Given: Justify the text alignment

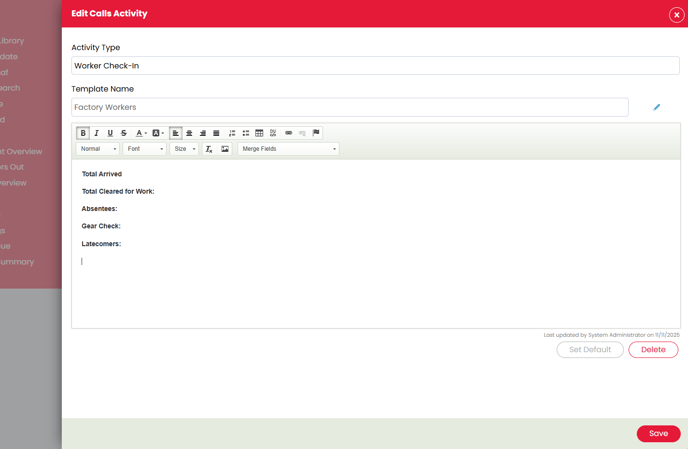Looking at the screenshot, I should pos(216,133).
